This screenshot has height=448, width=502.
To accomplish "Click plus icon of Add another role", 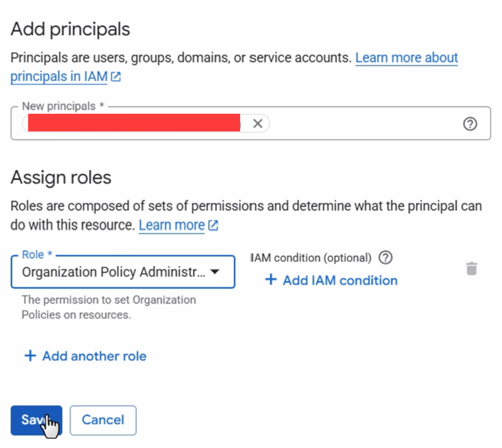I will click(x=31, y=356).
